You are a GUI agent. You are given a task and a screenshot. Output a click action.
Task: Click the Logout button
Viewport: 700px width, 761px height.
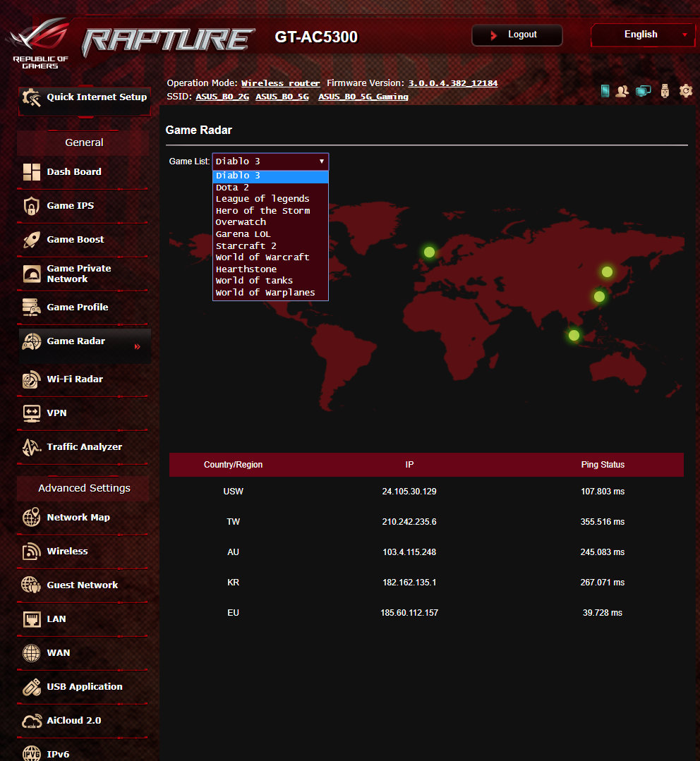tap(517, 35)
